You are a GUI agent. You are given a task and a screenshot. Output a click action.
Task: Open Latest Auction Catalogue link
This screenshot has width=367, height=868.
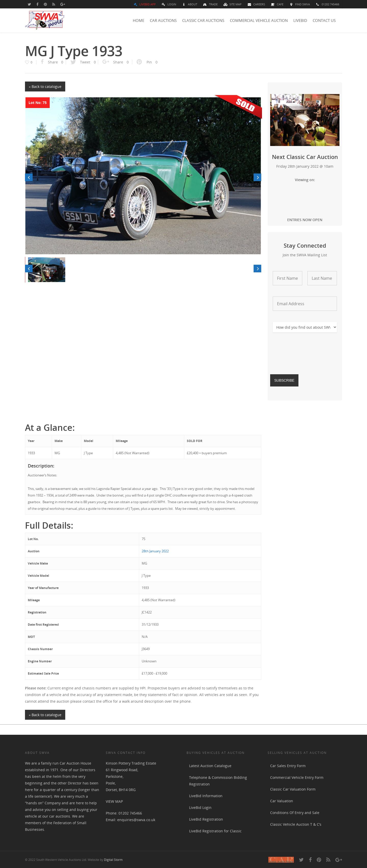tap(210, 766)
